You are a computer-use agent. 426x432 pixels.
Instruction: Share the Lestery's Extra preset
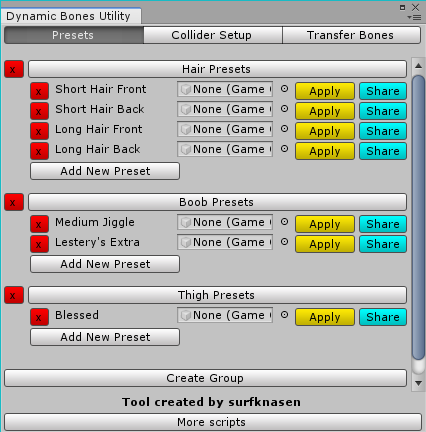(383, 244)
